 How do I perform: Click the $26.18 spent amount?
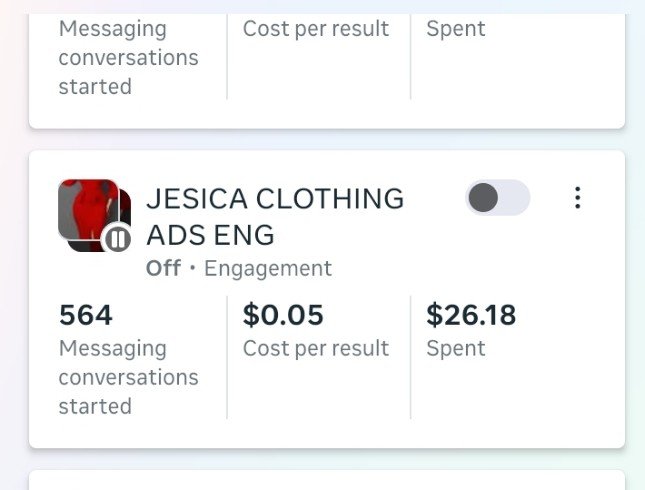(x=471, y=316)
